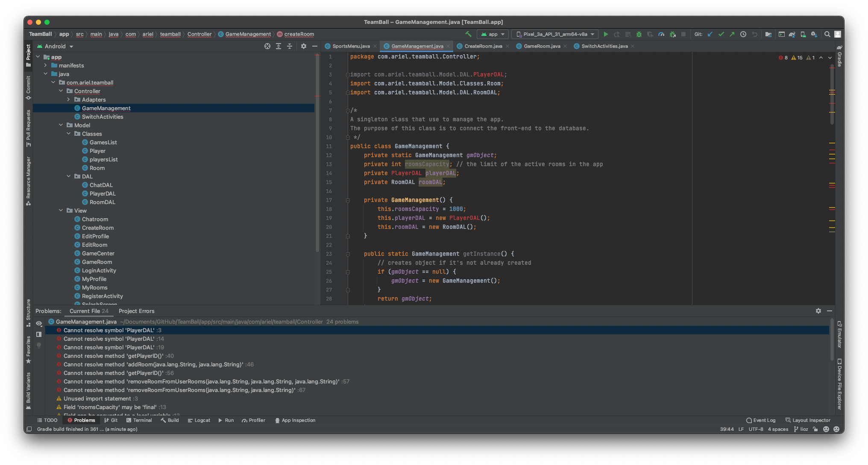Toggle the Project side tool window
This screenshot has height=465, width=868.
coord(28,56)
